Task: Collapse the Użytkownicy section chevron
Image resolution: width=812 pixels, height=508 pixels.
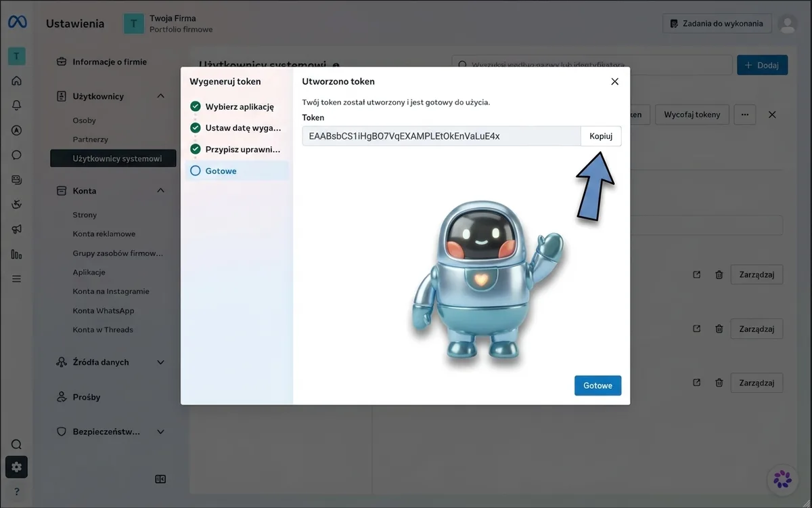Action: coord(160,96)
